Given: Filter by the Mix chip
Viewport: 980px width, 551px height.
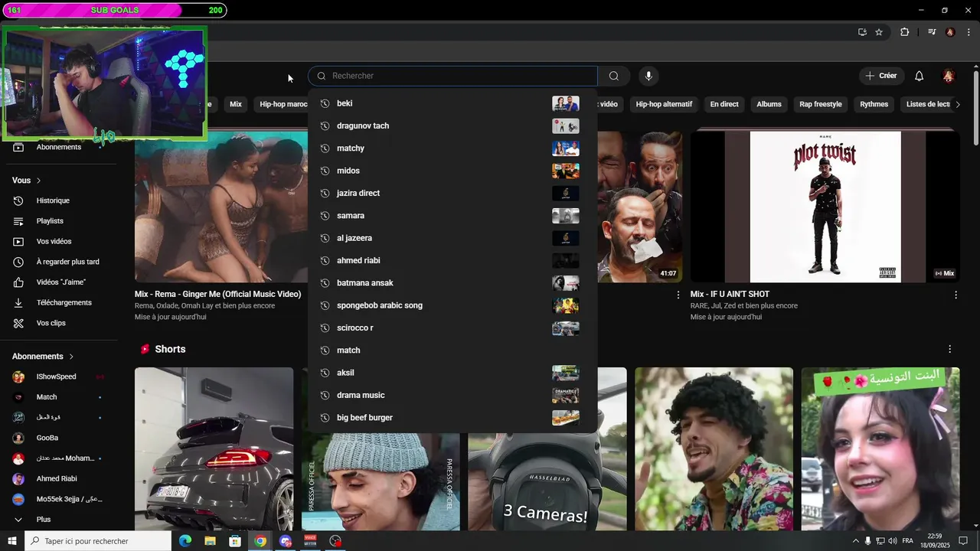Looking at the screenshot, I should point(236,104).
